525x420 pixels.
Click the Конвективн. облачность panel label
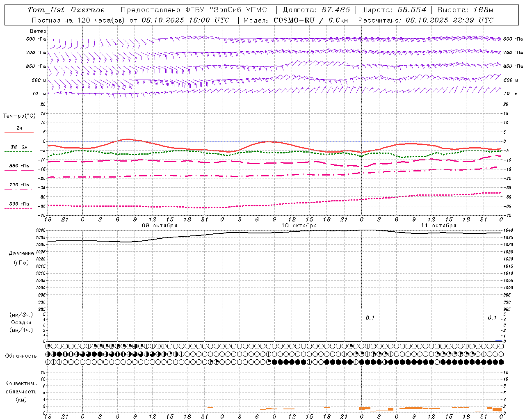(21, 391)
